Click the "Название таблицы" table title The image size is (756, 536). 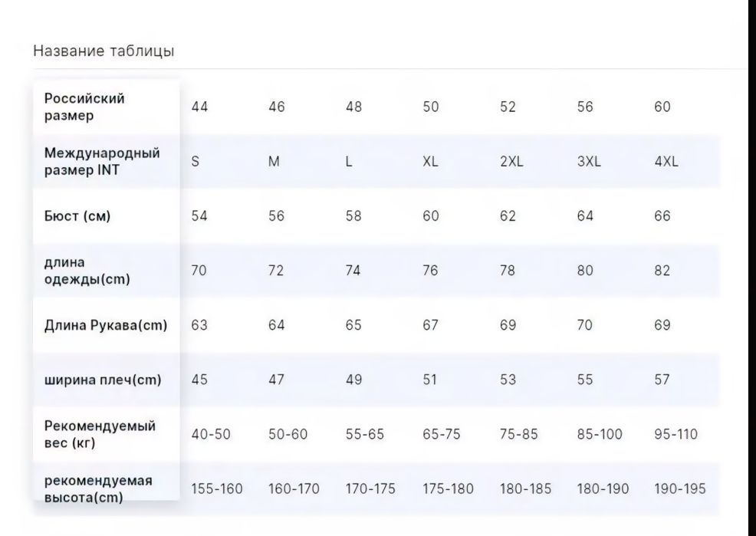[x=104, y=51]
